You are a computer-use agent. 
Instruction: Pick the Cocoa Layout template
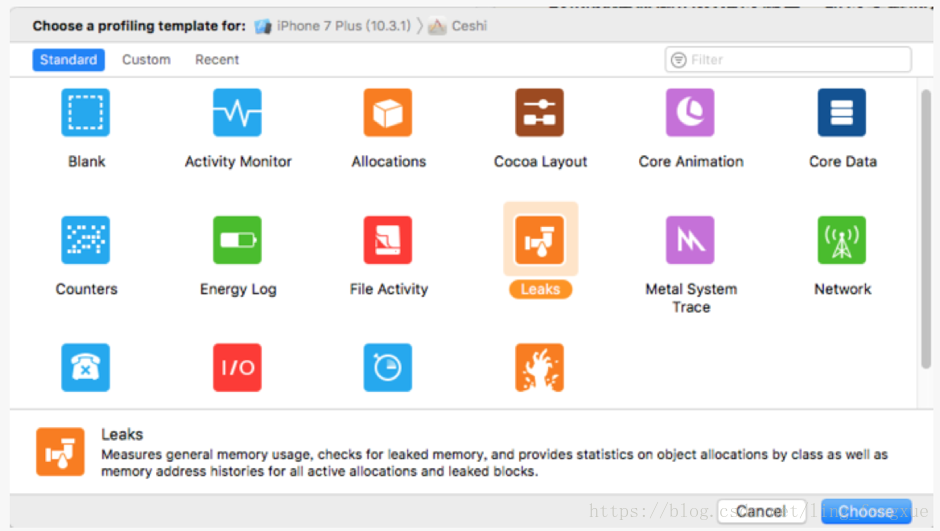tap(540, 113)
